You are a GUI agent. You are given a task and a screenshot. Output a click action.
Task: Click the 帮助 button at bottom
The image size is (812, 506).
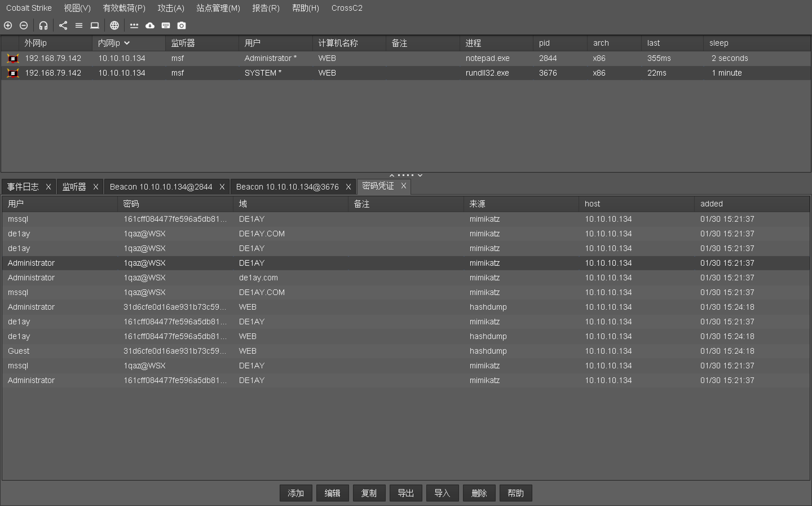point(516,493)
